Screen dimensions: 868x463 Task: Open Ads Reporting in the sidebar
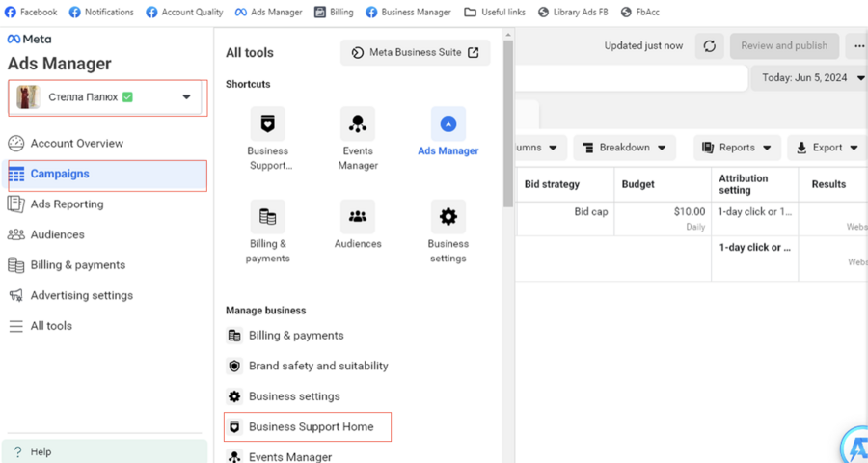(56, 204)
